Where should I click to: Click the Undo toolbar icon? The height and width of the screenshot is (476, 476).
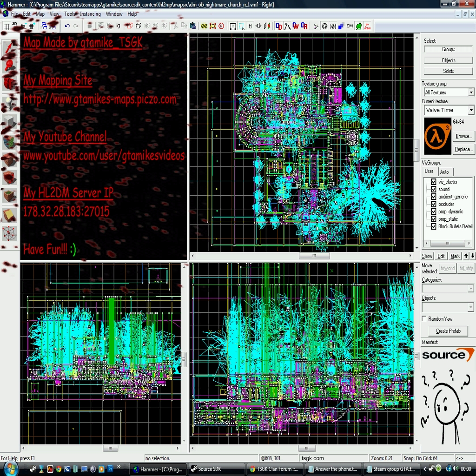click(67, 26)
